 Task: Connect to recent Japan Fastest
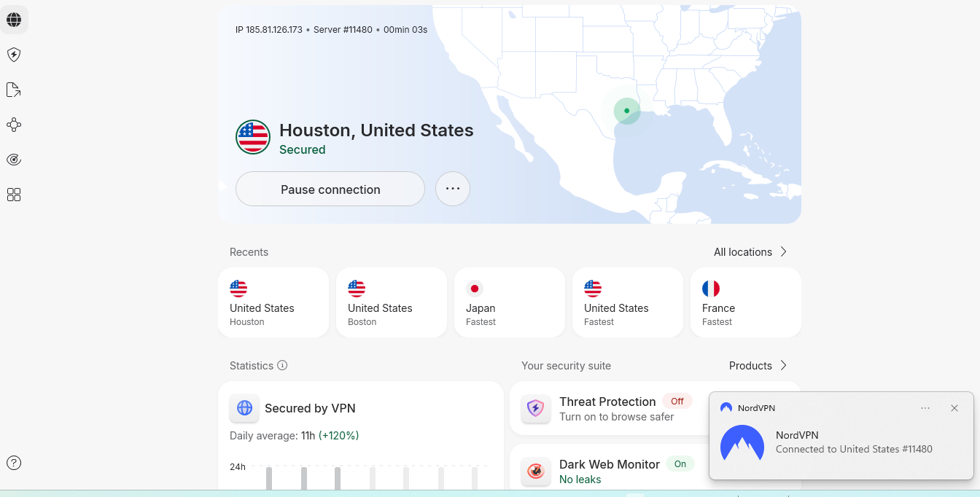pyautogui.click(x=510, y=302)
